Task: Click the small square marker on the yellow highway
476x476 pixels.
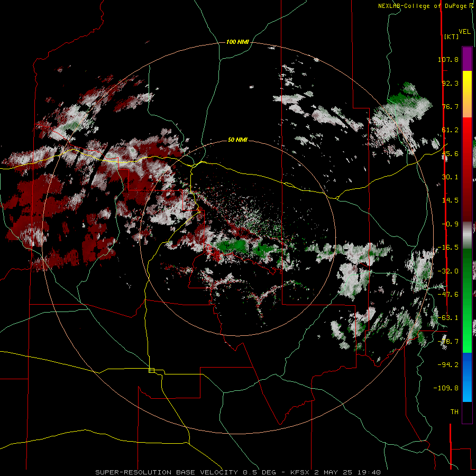Action: coord(151,370)
